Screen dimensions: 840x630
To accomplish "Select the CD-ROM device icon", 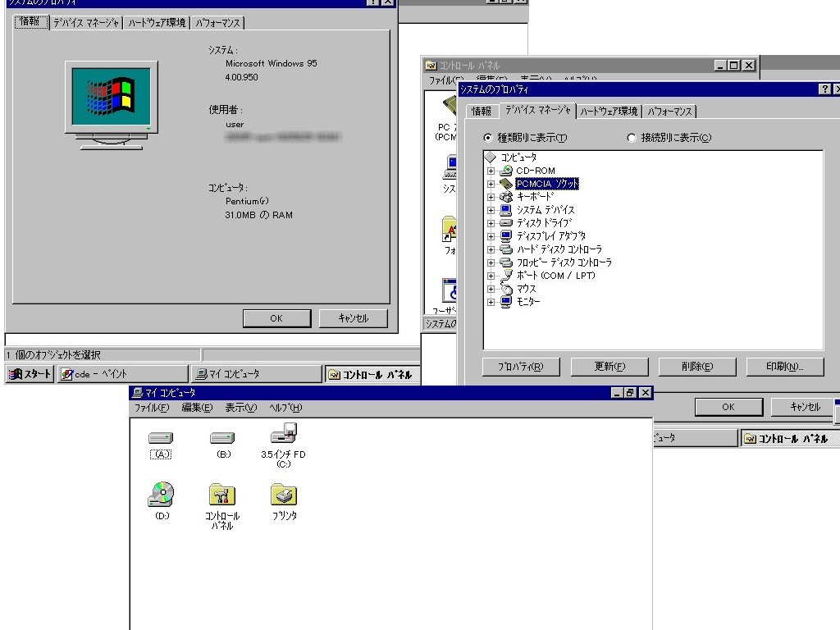I will point(505,171).
